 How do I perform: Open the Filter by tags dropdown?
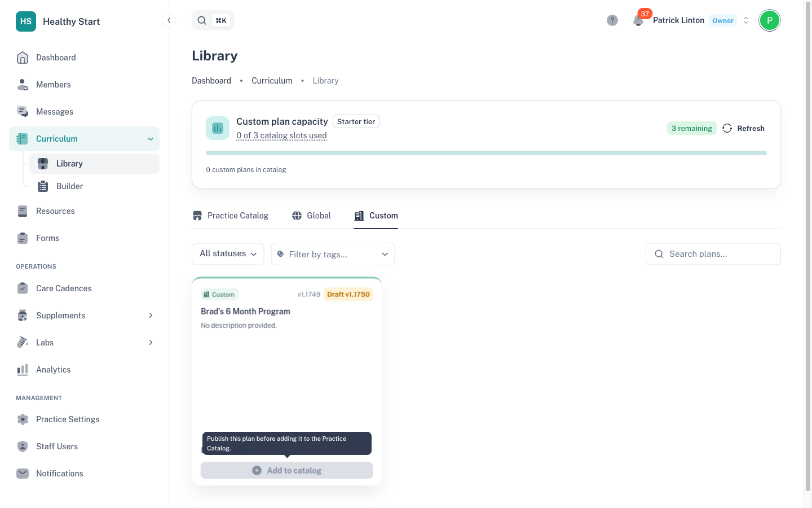333,254
